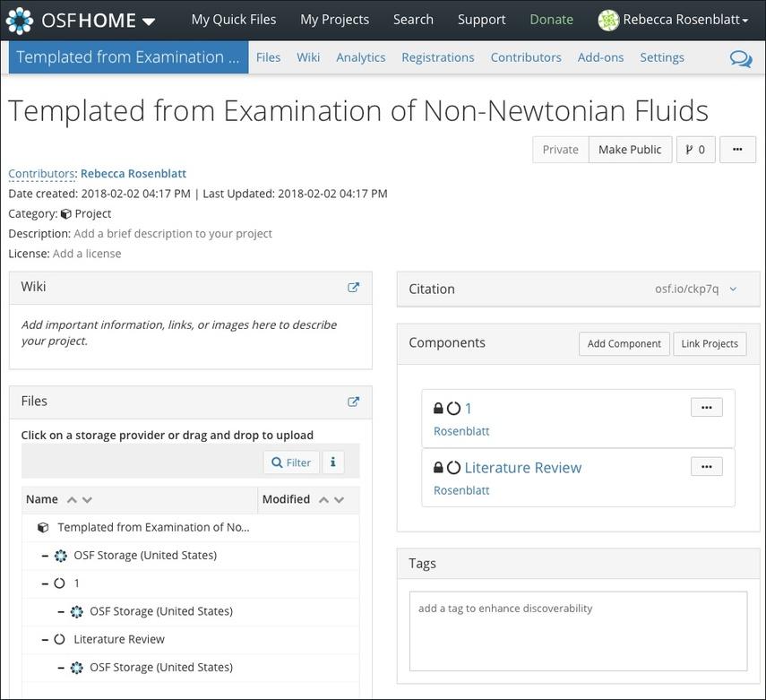The width and height of the screenshot is (766, 700).
Task: Click the add a tag input field
Action: 579,631
